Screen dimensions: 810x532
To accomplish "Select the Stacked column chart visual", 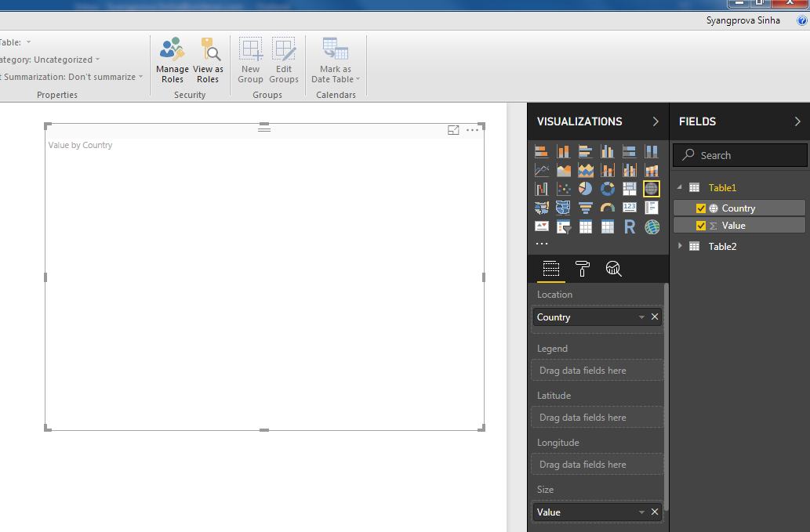I will point(563,151).
